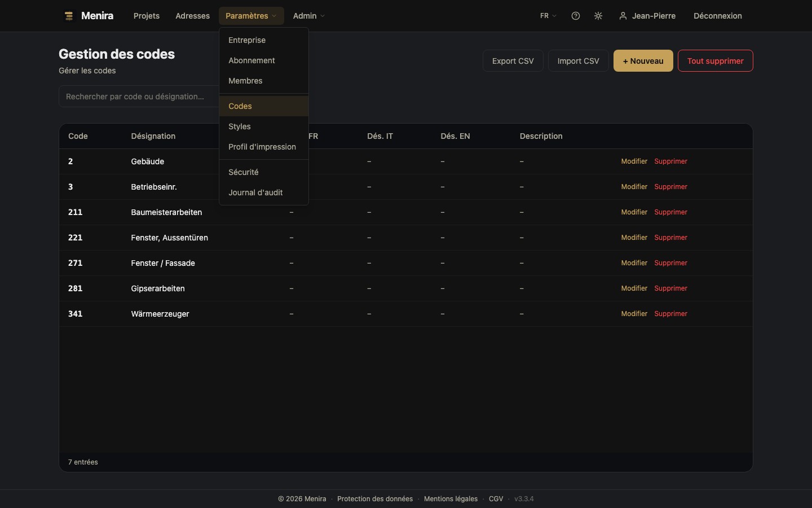
Task: Select code cell 281
Action: (x=75, y=288)
